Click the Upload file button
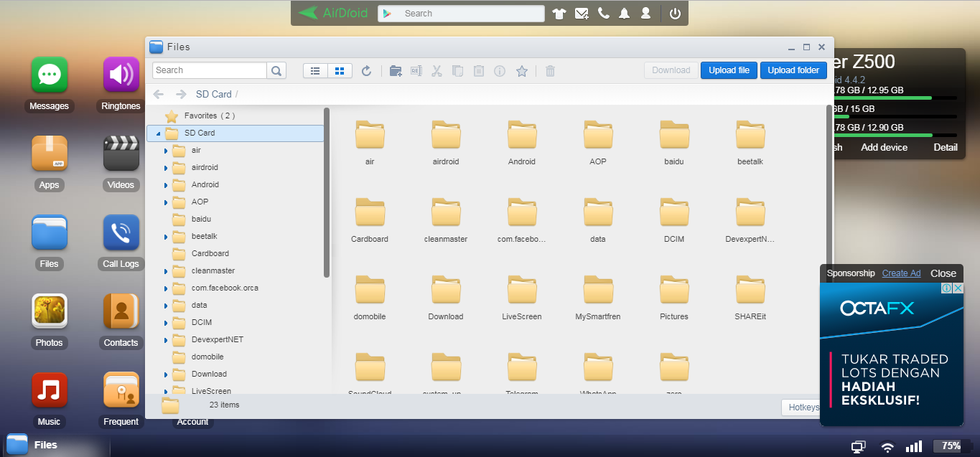 (729, 70)
